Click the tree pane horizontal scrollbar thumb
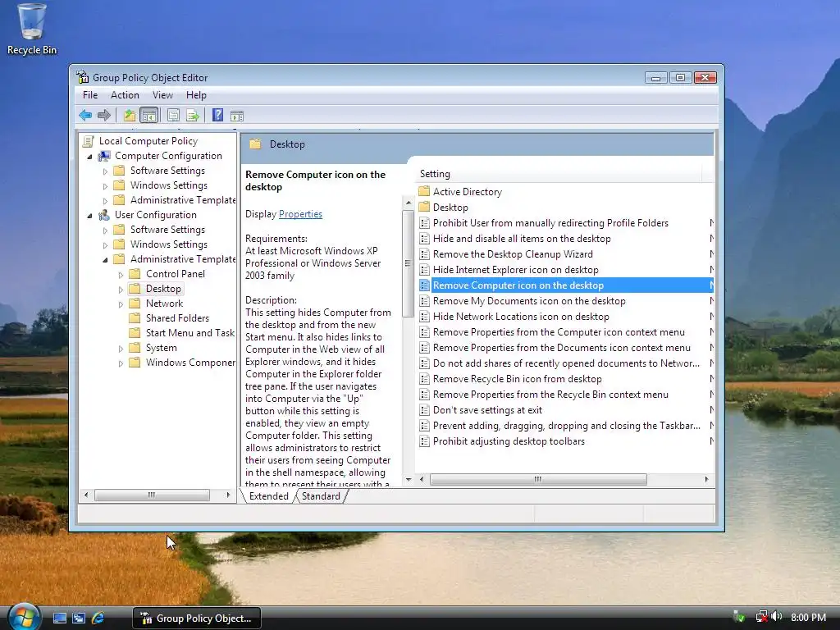This screenshot has width=840, height=630. [152, 495]
